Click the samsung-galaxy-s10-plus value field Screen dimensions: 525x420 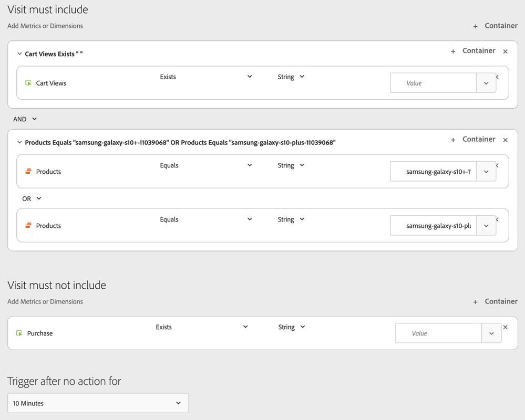[x=433, y=226]
